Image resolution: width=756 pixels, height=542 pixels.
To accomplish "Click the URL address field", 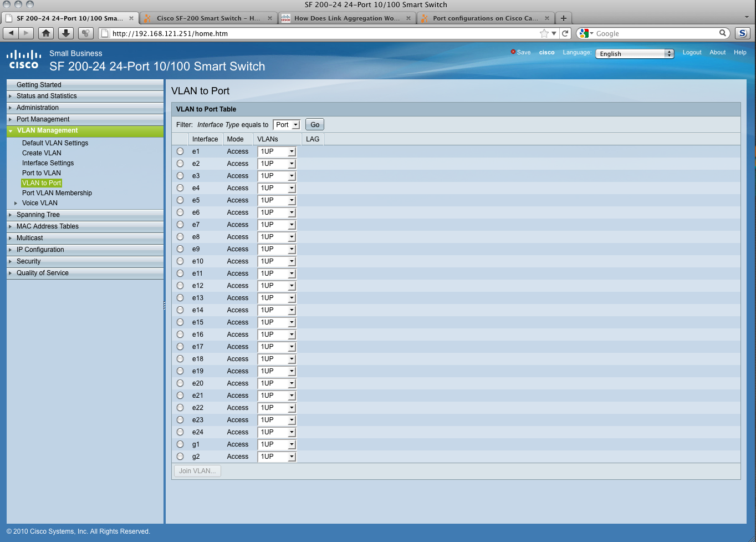I will (321, 33).
